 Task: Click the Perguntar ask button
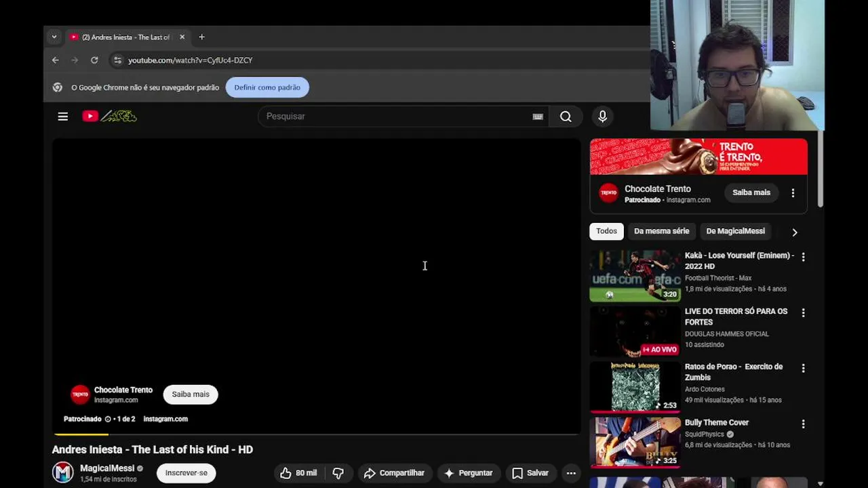[x=468, y=473]
